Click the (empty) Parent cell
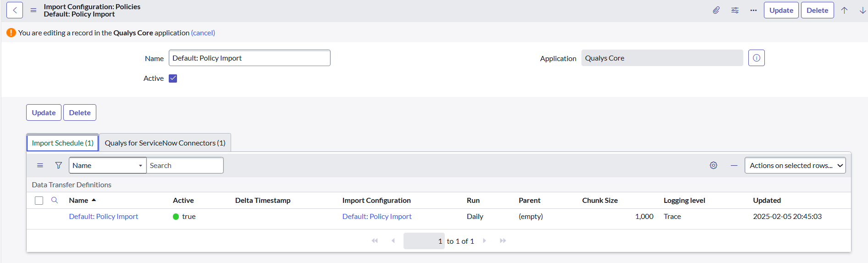868x263 pixels. coord(531,217)
